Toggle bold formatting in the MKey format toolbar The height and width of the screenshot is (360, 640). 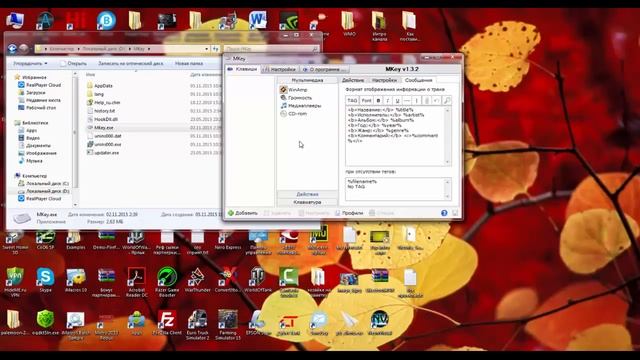378,100
